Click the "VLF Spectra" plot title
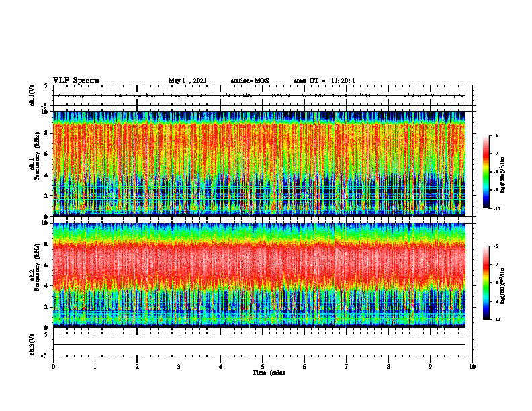532x411 pixels. point(76,81)
